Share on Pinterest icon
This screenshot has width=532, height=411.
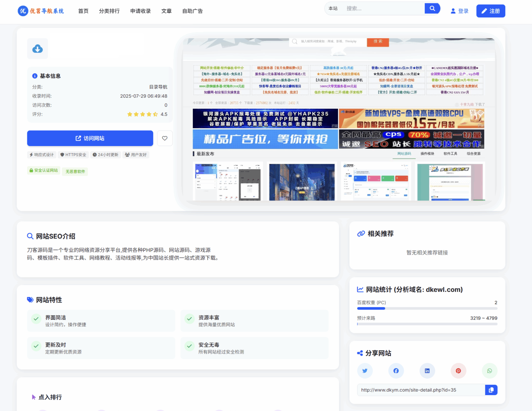(458, 371)
